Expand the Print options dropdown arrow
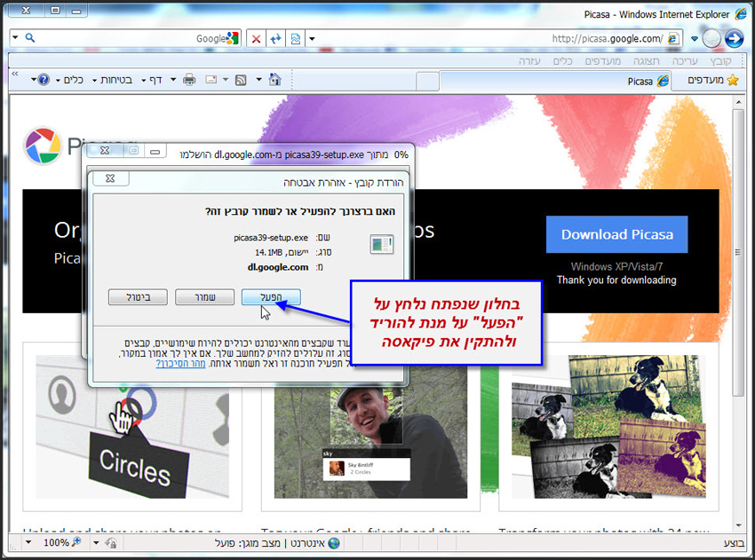The height and width of the screenshot is (560, 755). [x=173, y=79]
